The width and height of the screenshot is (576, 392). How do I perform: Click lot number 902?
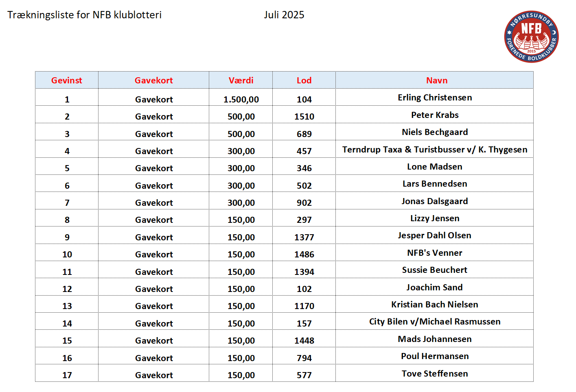[304, 203]
